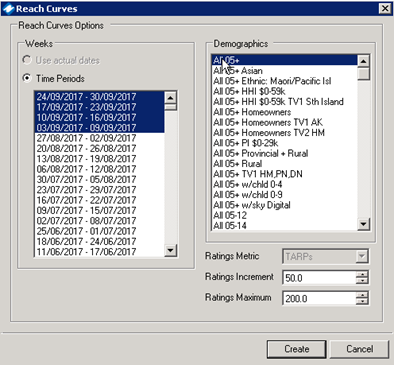The width and height of the screenshot is (394, 365).
Task: Select 'All 05+ Homeowners TV1 AK' demographic
Action: [284, 122]
